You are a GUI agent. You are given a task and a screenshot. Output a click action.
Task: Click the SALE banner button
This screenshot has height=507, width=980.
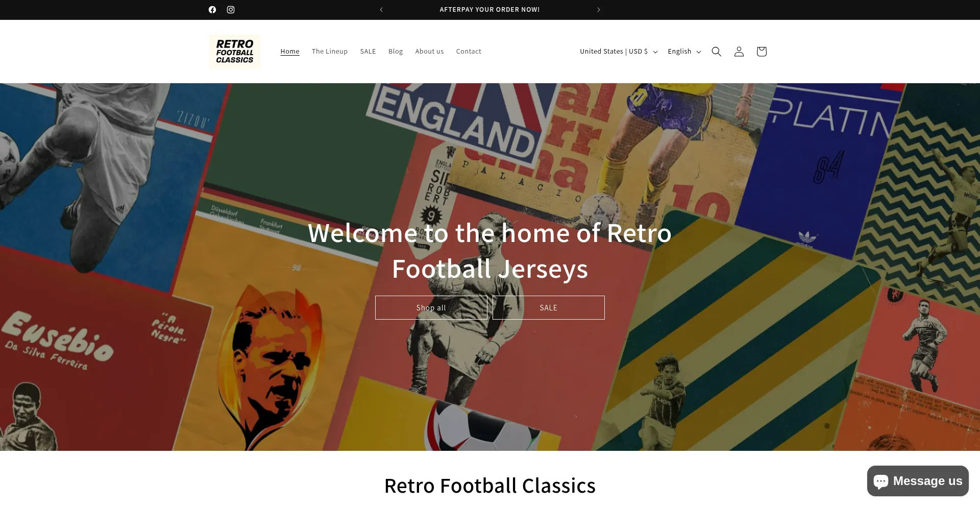tap(549, 308)
